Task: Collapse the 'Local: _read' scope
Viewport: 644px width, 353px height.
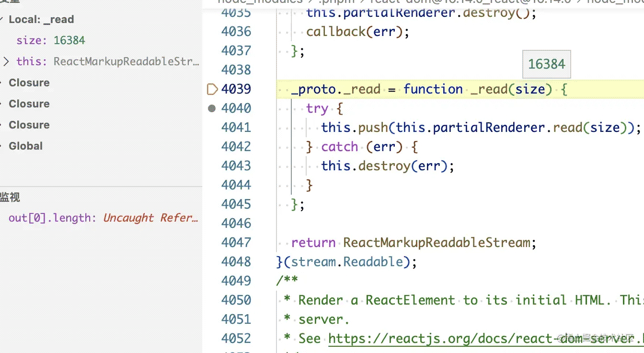Action: coord(2,20)
